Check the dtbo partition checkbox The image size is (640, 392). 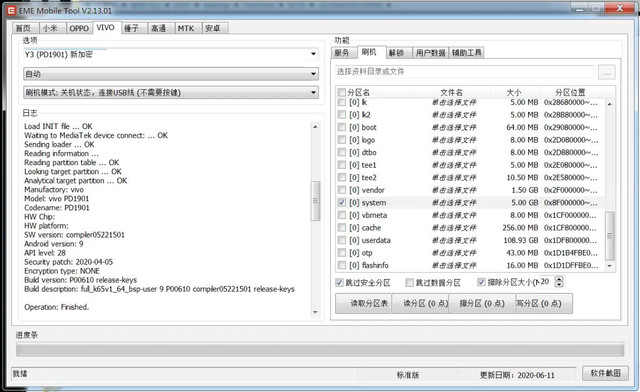(342, 152)
